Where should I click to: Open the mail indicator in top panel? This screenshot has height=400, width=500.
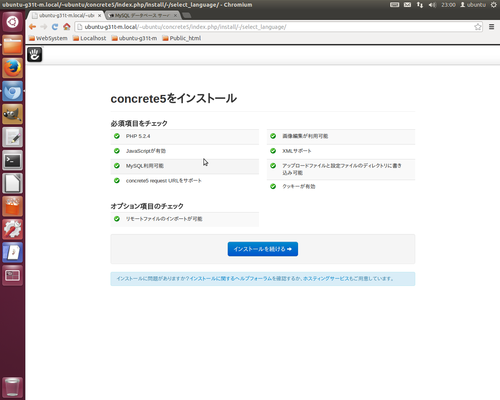pyautogui.click(x=407, y=5)
